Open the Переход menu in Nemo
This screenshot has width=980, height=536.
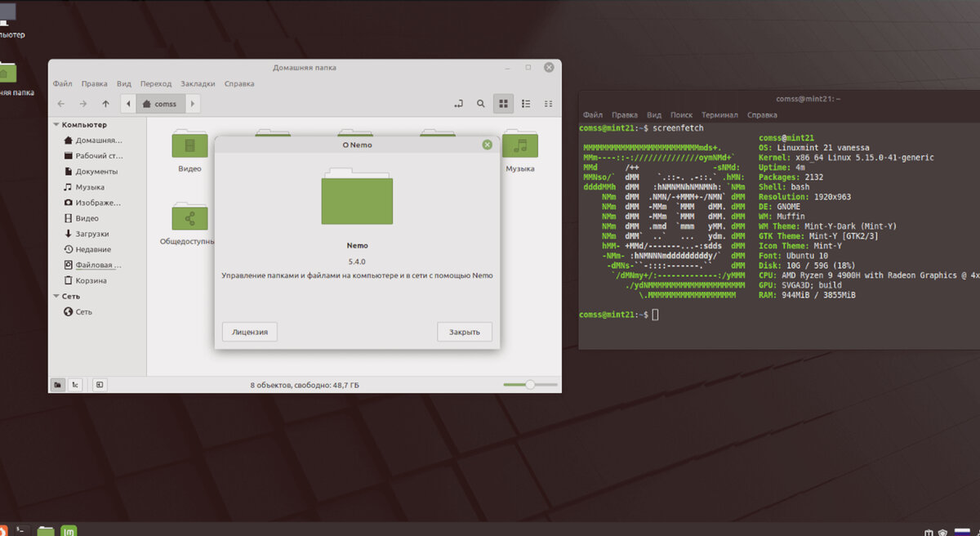156,83
